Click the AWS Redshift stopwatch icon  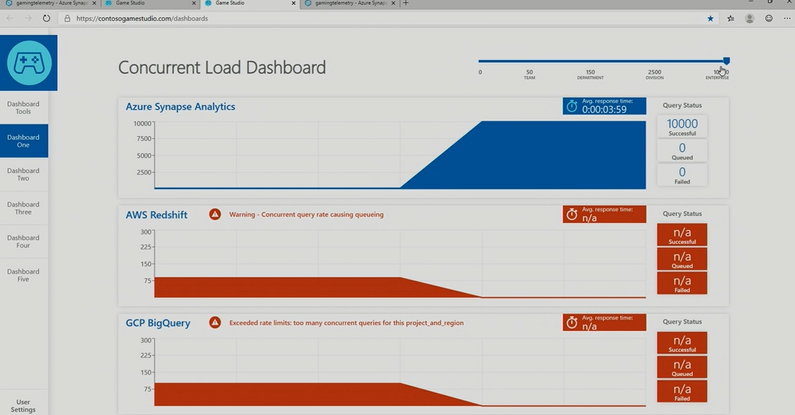(x=572, y=214)
